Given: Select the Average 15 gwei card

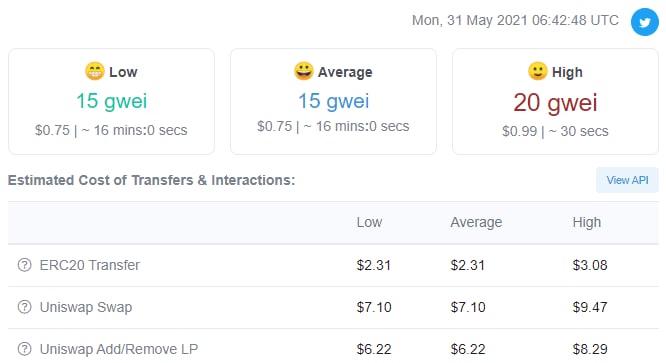Looking at the screenshot, I should pyautogui.click(x=333, y=101).
